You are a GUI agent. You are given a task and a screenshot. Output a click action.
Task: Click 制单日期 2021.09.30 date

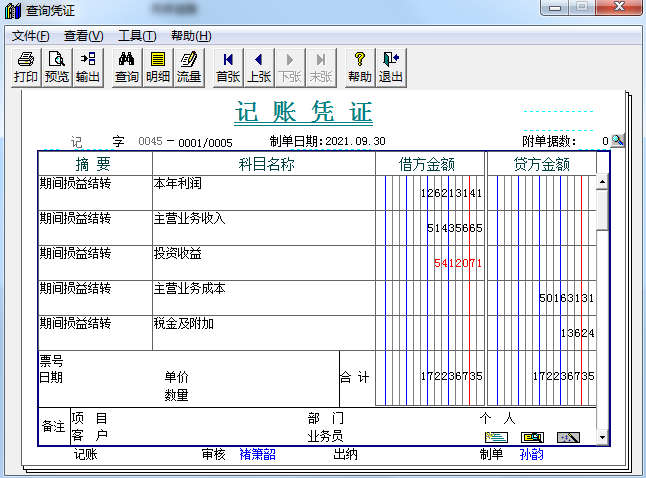click(x=356, y=141)
